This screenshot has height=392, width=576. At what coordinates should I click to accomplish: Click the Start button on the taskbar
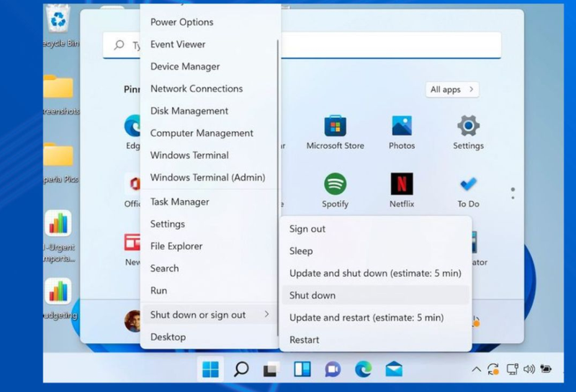(210, 369)
